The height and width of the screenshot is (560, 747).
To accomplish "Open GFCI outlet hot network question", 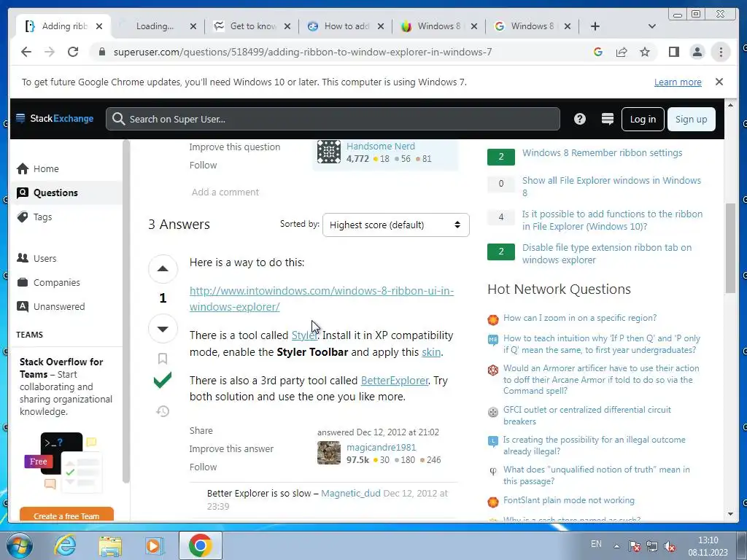I will click(587, 415).
